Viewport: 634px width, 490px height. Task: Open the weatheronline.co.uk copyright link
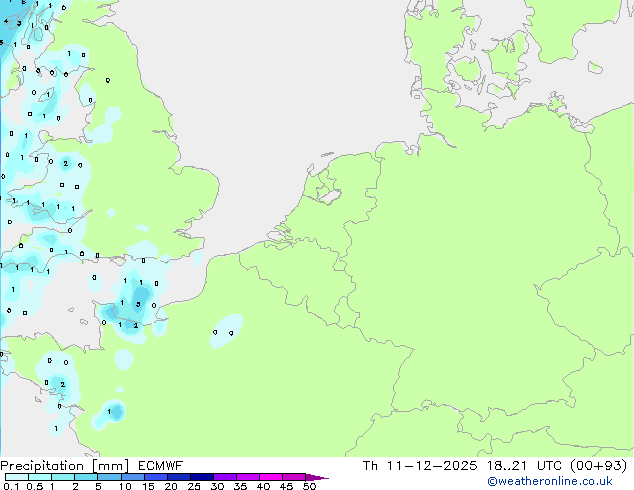(549, 481)
